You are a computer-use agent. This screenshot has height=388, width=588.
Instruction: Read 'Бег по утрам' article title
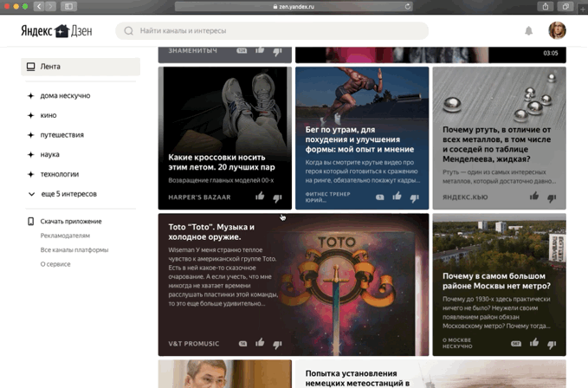pyautogui.click(x=359, y=139)
